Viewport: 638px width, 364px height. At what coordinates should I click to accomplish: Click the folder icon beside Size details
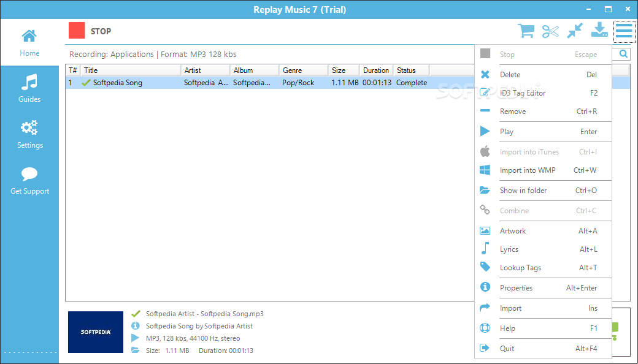coord(136,350)
